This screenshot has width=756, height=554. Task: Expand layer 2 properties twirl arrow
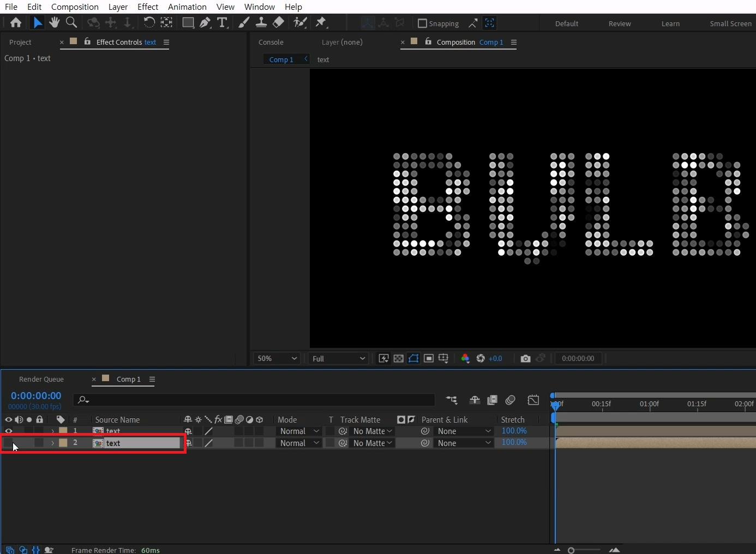pyautogui.click(x=53, y=443)
